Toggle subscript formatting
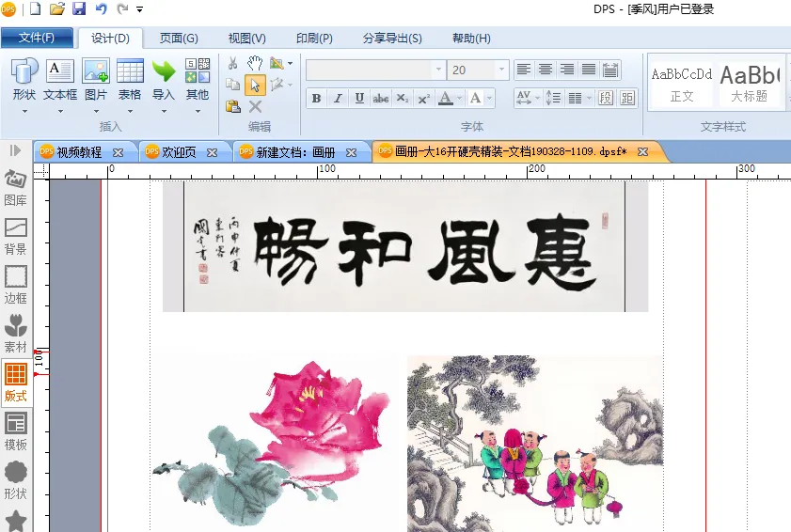Image resolution: width=791 pixels, height=532 pixels. pos(402,99)
